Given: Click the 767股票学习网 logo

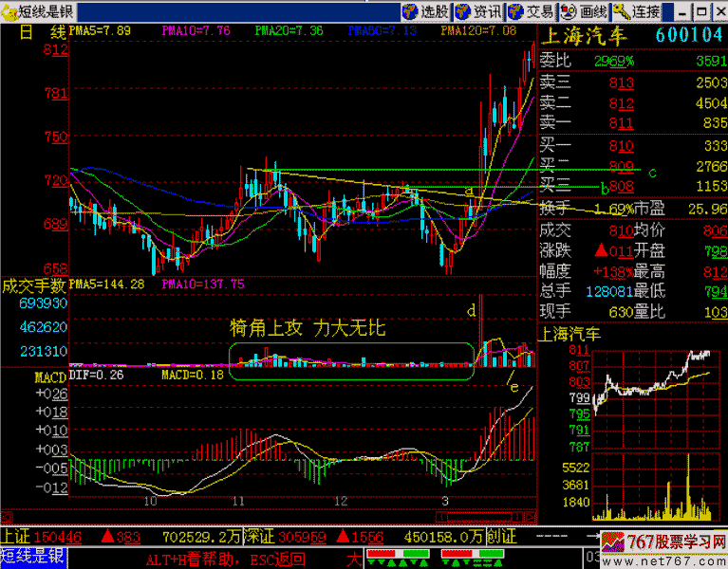Looking at the screenshot, I should (x=663, y=548).
